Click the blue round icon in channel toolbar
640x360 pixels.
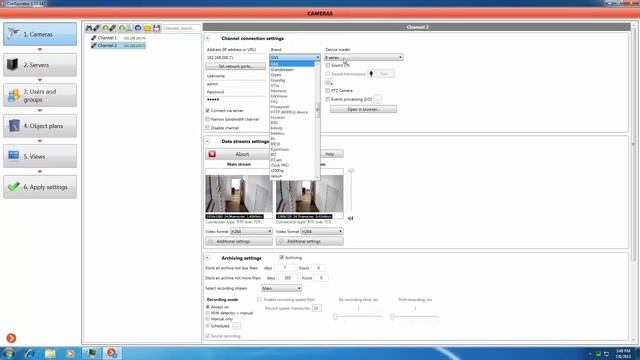[138, 28]
